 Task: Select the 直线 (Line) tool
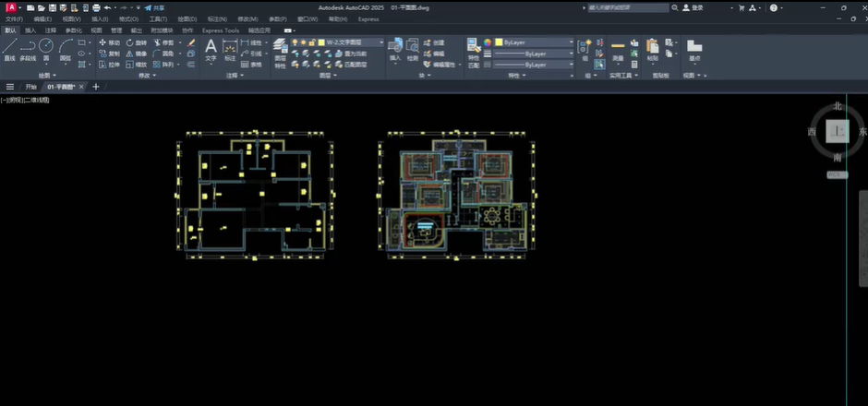pyautogui.click(x=9, y=50)
